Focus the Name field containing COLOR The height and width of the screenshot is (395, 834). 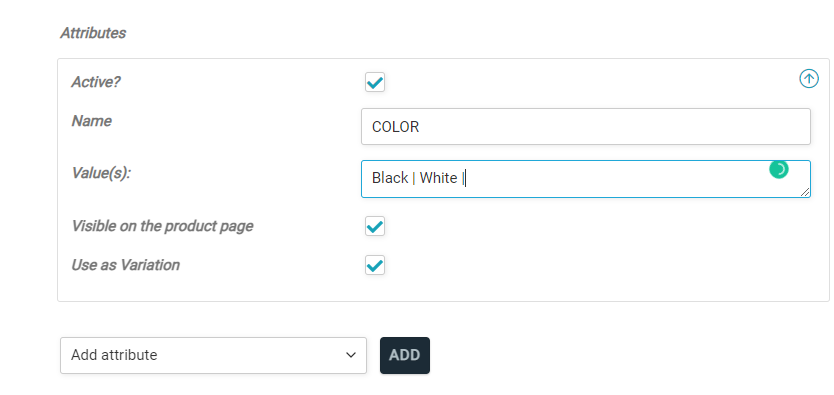coord(586,127)
